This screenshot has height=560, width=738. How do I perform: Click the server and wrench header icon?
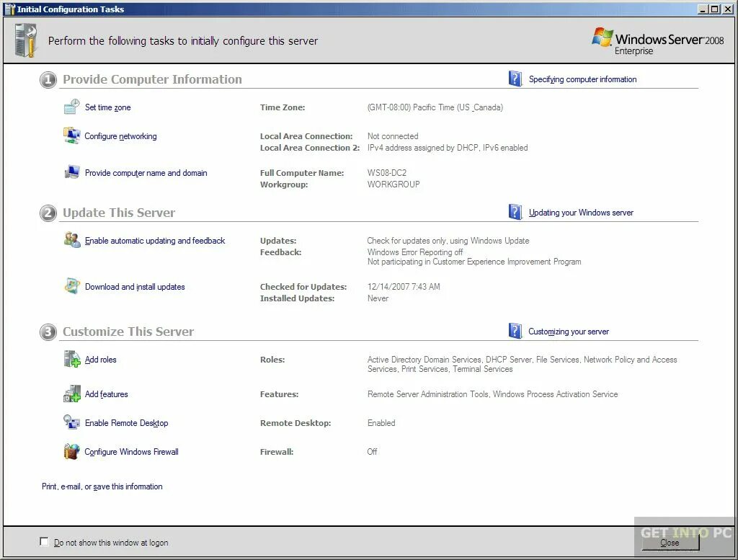[26, 41]
